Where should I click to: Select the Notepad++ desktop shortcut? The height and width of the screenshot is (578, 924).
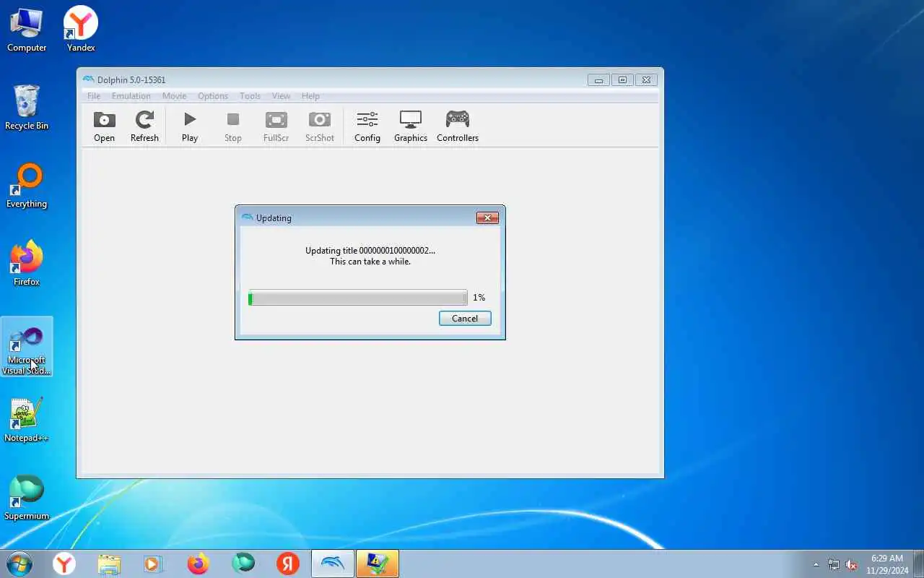click(x=27, y=420)
